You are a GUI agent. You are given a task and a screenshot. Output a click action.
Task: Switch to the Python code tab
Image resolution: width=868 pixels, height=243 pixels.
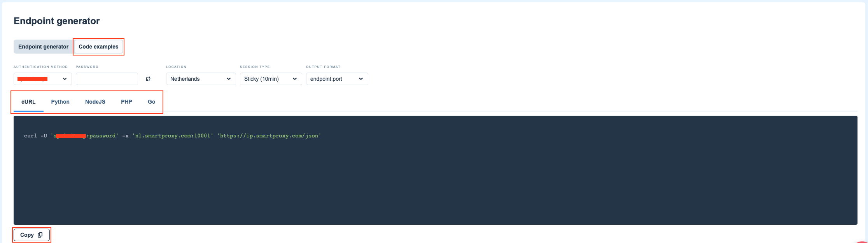click(x=60, y=102)
